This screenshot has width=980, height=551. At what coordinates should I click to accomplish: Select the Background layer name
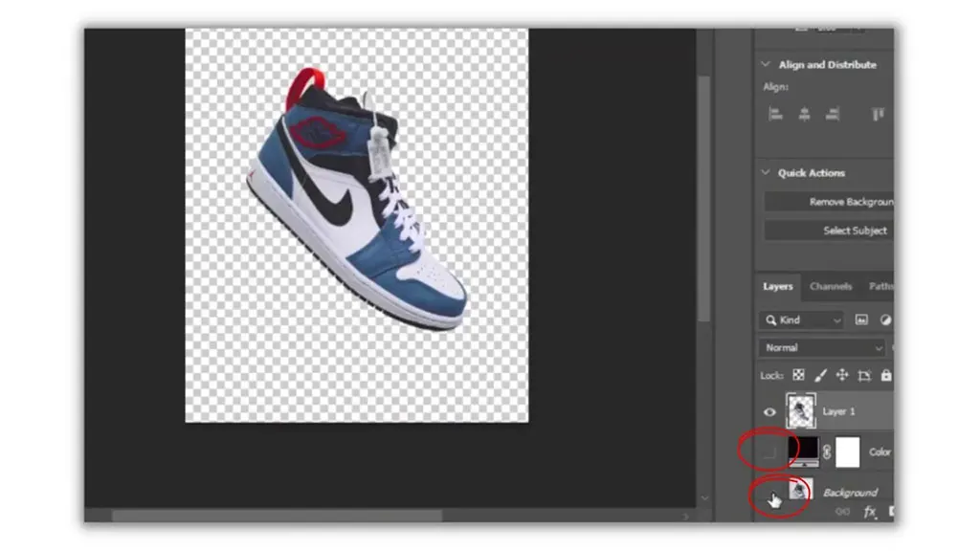[850, 493]
